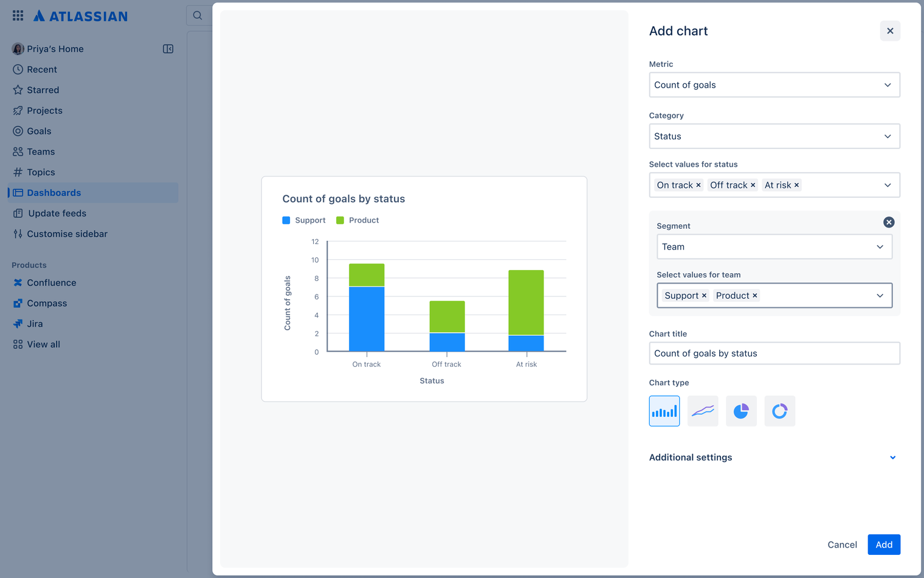
Task: Open the Atlassian app switcher grid
Action: [x=18, y=15]
